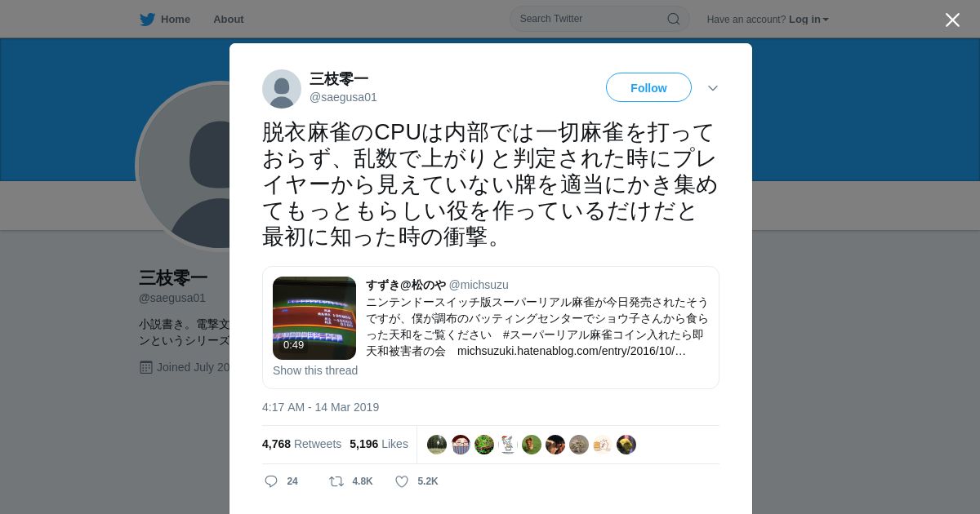View the 5,196 Likes list
The height and width of the screenshot is (514, 980).
(x=379, y=444)
